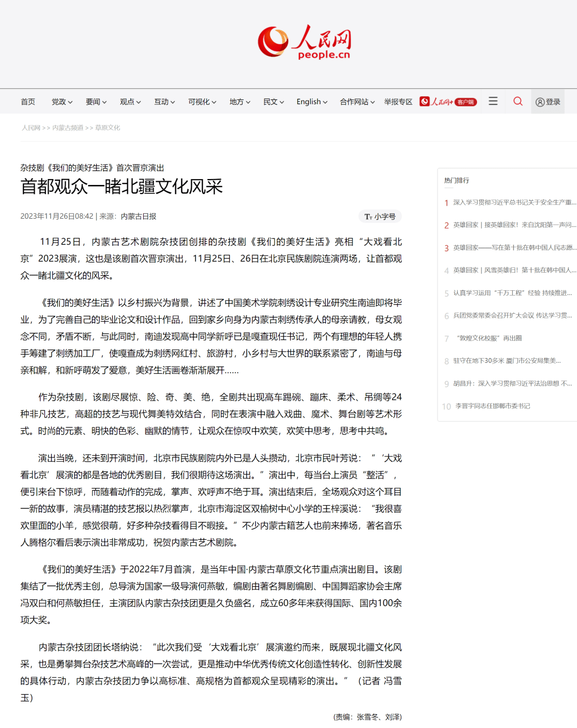Click the search magnifier icon
Viewport: 577px width, 728px height.
pyautogui.click(x=517, y=101)
